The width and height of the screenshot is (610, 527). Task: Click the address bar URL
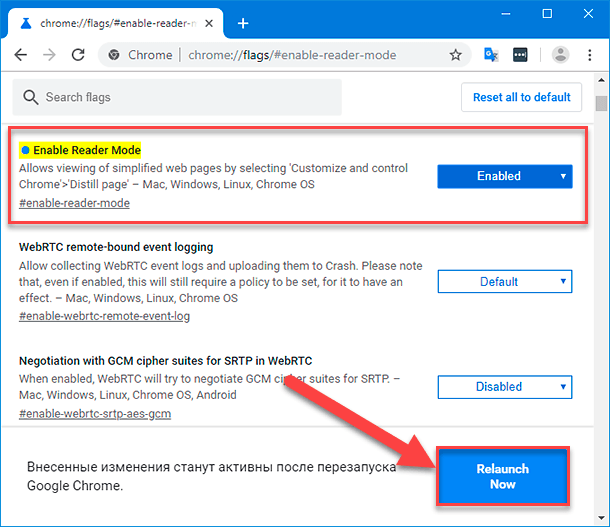click(x=292, y=55)
